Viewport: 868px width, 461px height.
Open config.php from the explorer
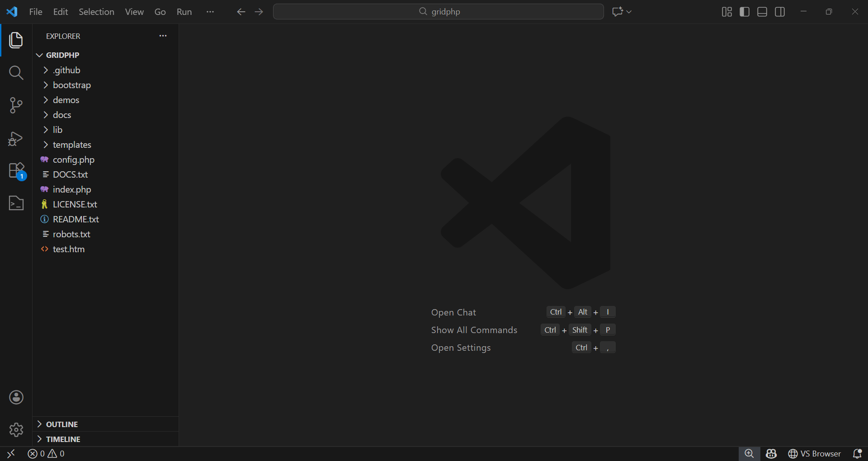tap(74, 160)
